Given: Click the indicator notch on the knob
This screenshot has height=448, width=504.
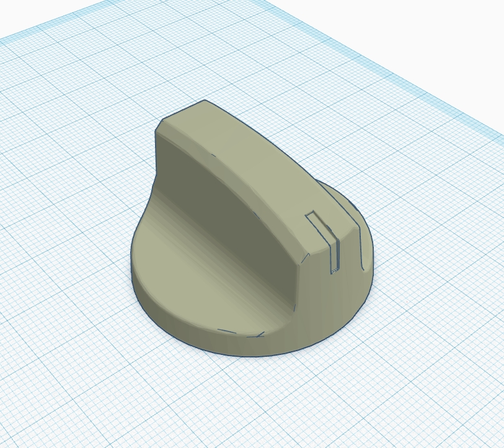Looking at the screenshot, I should point(323,242).
